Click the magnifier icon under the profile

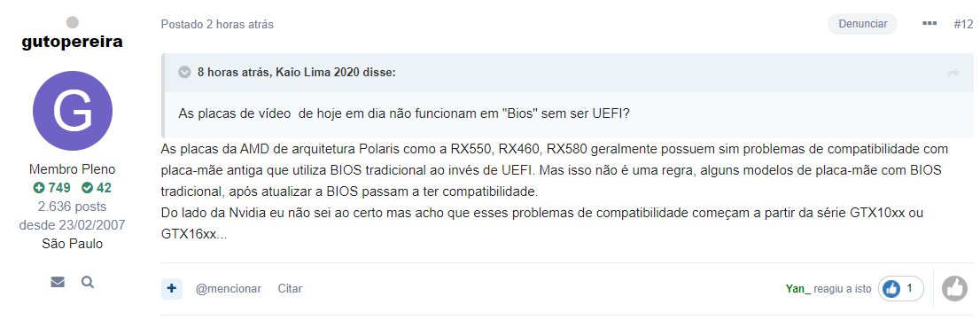(x=88, y=283)
